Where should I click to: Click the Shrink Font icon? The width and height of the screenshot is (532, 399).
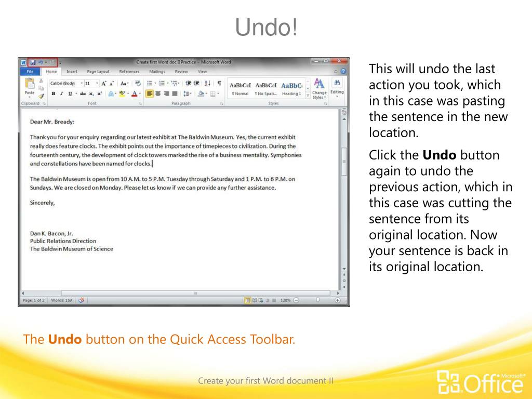(x=111, y=84)
